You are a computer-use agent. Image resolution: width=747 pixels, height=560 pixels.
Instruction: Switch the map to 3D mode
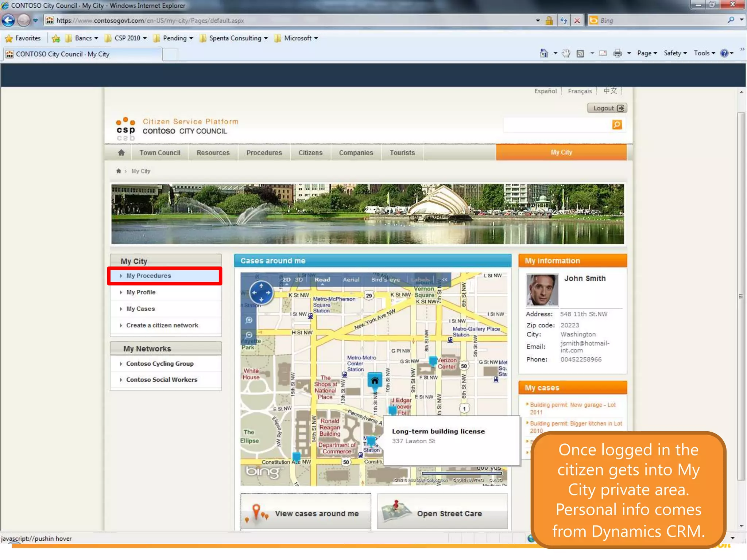click(x=299, y=280)
